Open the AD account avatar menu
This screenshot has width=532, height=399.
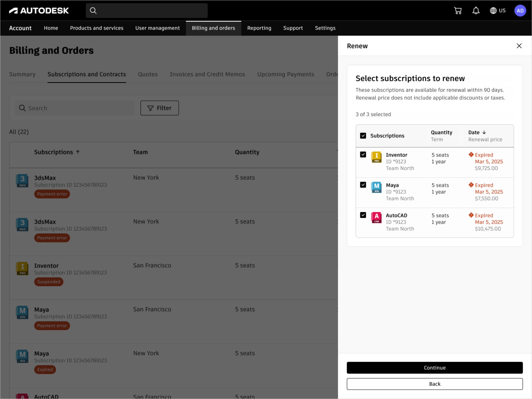click(x=520, y=10)
